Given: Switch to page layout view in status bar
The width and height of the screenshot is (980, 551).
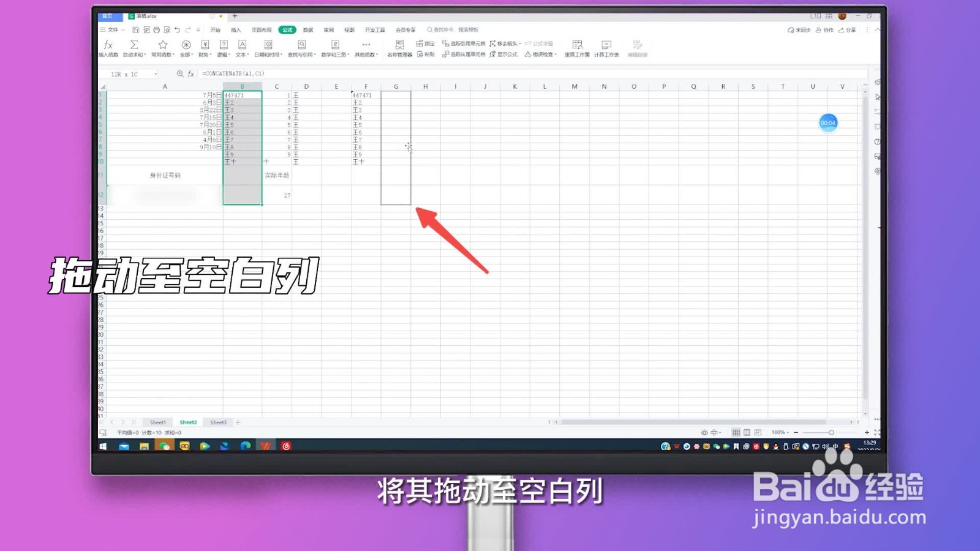Looking at the screenshot, I should [x=747, y=432].
